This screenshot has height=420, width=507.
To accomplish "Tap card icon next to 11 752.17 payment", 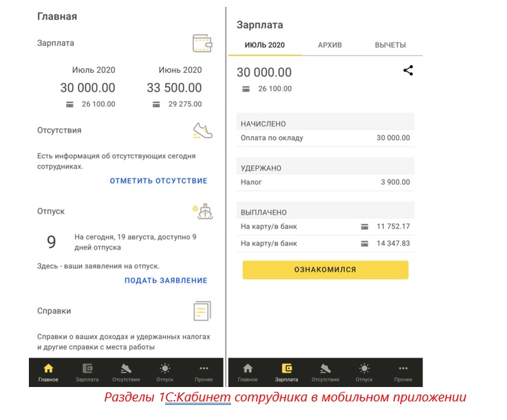I will (x=365, y=227).
